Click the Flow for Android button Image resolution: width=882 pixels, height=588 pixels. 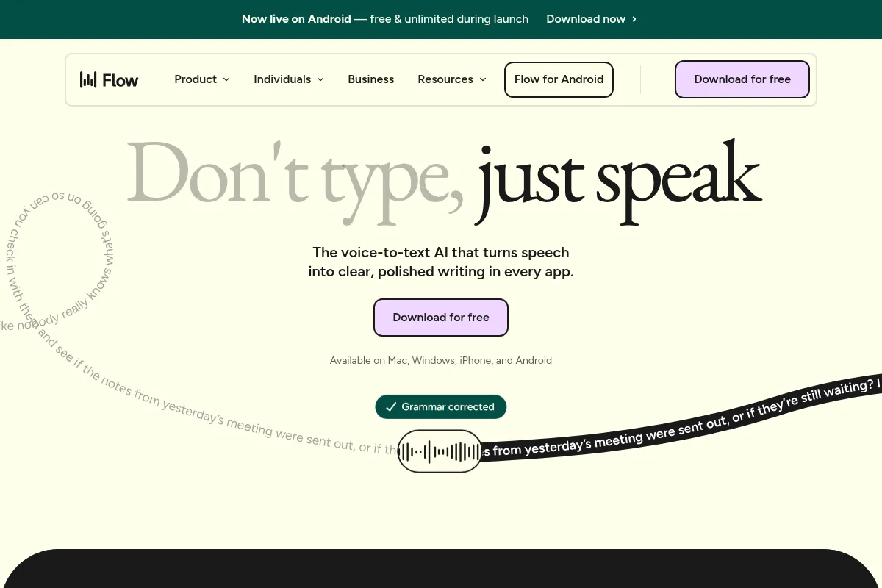pos(559,79)
